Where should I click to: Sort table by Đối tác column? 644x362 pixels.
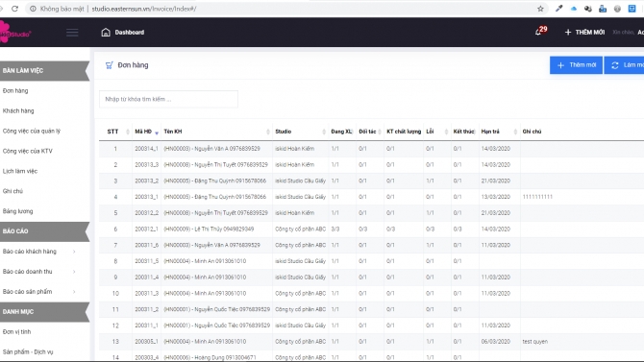point(370,132)
